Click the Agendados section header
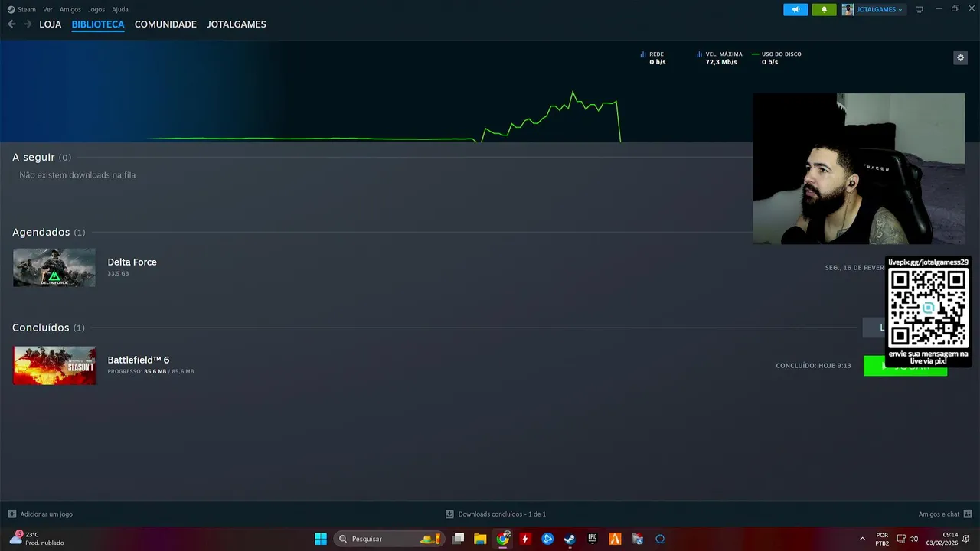The height and width of the screenshot is (551, 980). tap(48, 232)
